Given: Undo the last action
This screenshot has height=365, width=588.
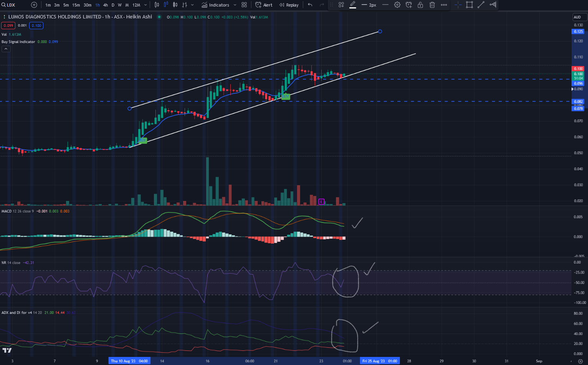Looking at the screenshot, I should [x=310, y=5].
